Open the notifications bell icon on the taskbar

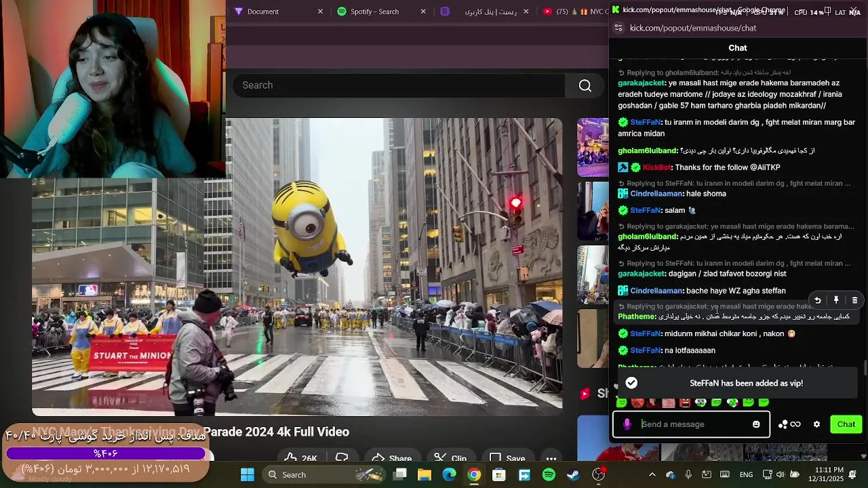853,474
